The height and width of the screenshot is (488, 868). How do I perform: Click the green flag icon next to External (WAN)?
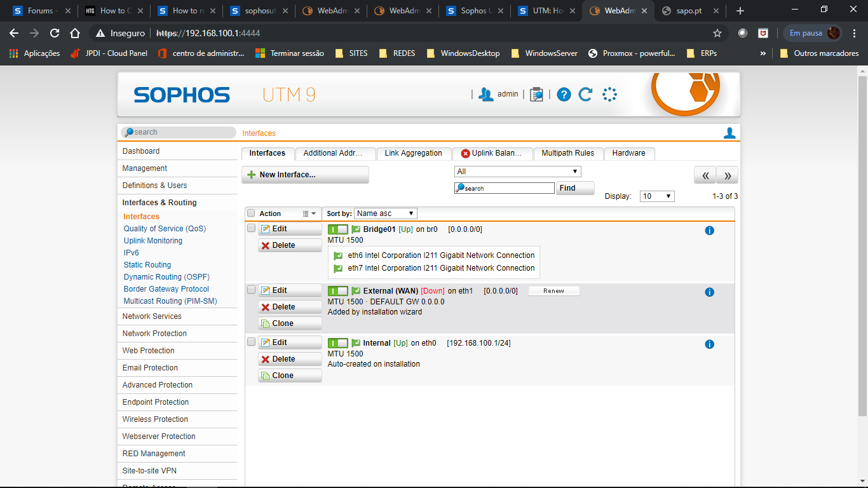pyautogui.click(x=356, y=291)
